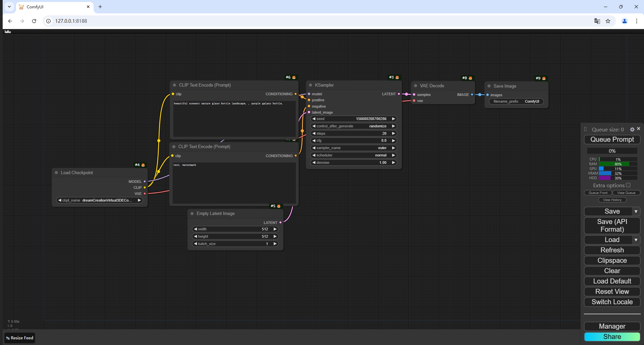Reload the ComfyUI page
Viewport: 644px width, 345px height.
click(x=34, y=21)
